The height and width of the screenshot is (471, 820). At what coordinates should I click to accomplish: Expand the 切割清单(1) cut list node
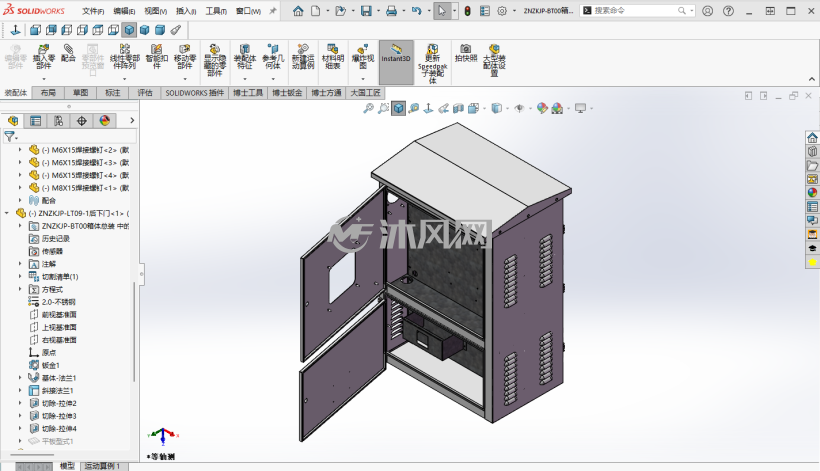click(20, 277)
